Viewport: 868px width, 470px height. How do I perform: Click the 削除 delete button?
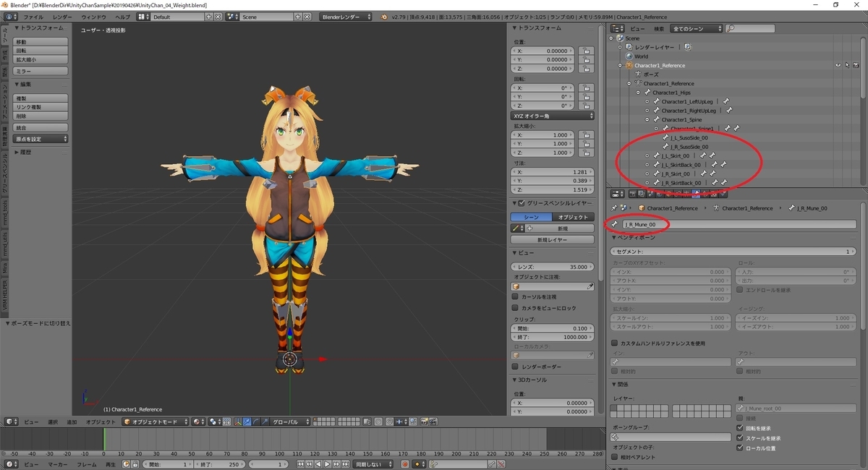point(41,116)
